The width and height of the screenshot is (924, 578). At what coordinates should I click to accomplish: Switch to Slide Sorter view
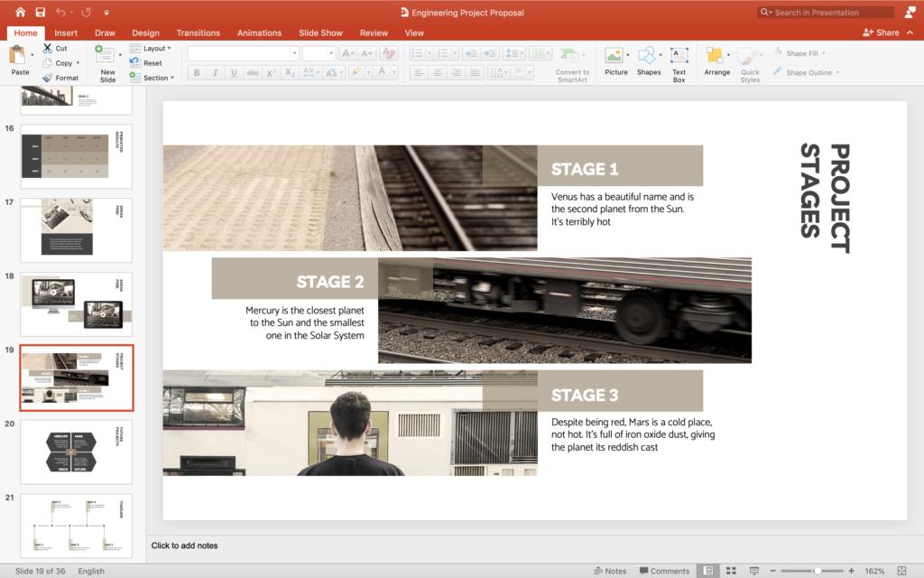click(731, 571)
